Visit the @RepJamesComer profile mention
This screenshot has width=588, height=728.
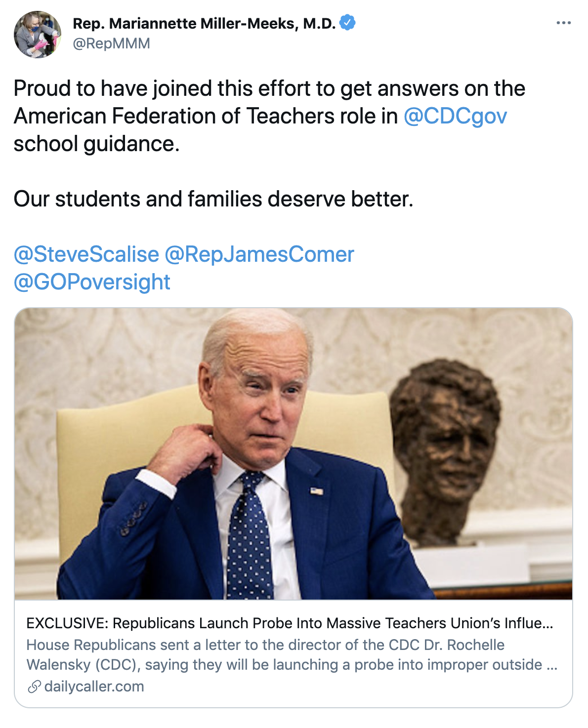coord(259,254)
